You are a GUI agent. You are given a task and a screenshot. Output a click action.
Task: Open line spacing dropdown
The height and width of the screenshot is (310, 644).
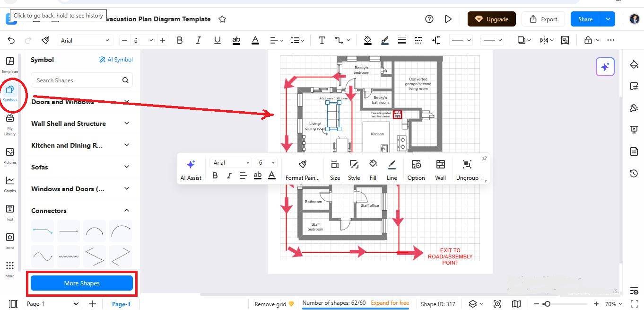[x=297, y=40]
